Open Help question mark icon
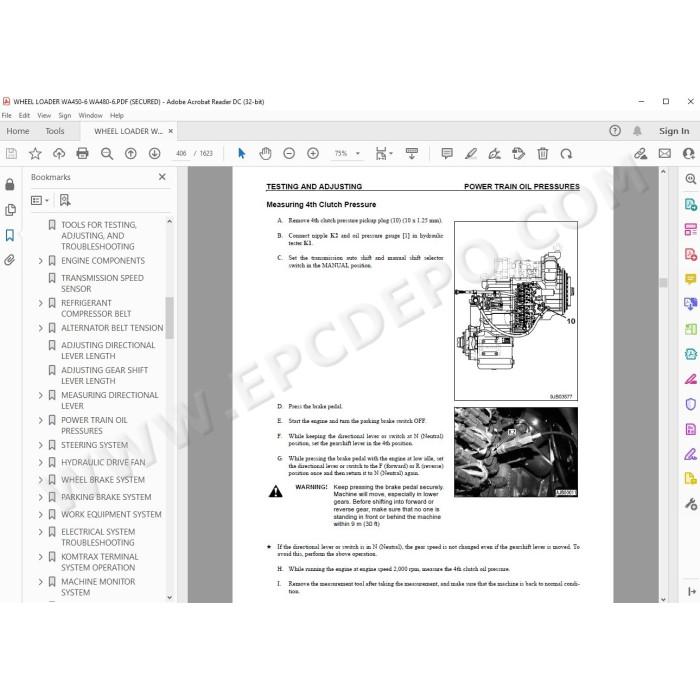Image resolution: width=700 pixels, height=700 pixels. coord(615,131)
